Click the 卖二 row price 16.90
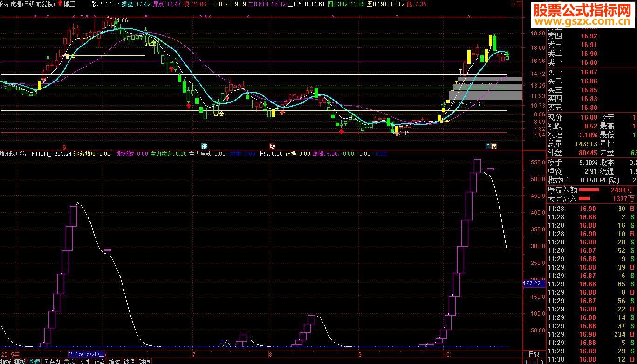 click(588, 54)
